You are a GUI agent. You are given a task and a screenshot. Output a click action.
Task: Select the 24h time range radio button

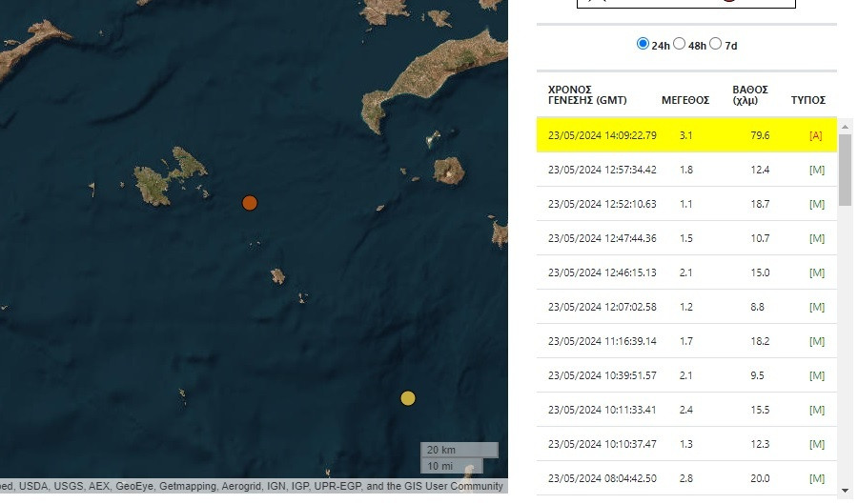[x=643, y=44]
